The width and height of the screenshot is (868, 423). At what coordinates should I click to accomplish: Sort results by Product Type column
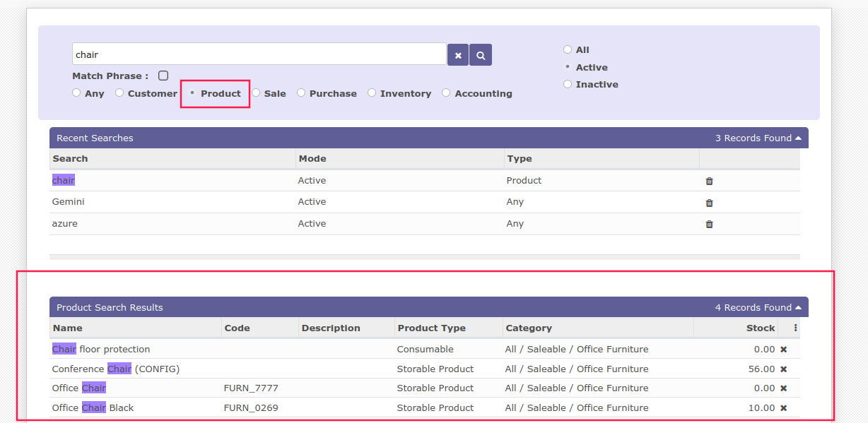[x=431, y=328]
